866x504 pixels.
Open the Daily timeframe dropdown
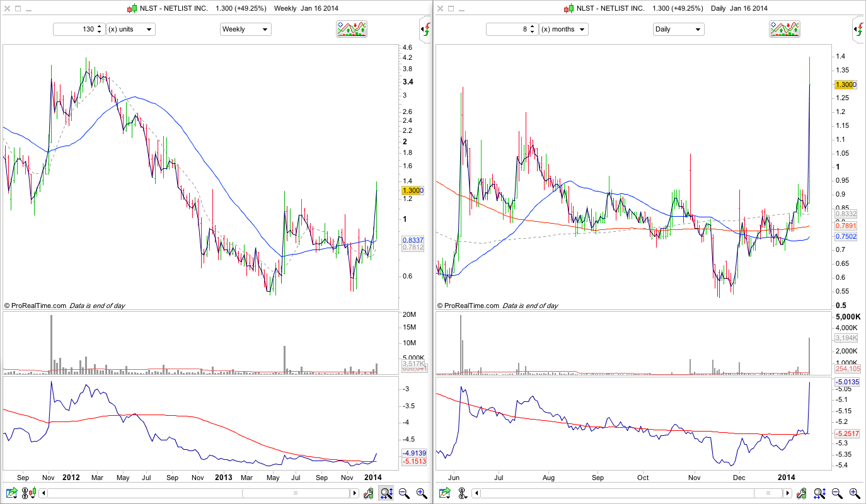point(679,29)
